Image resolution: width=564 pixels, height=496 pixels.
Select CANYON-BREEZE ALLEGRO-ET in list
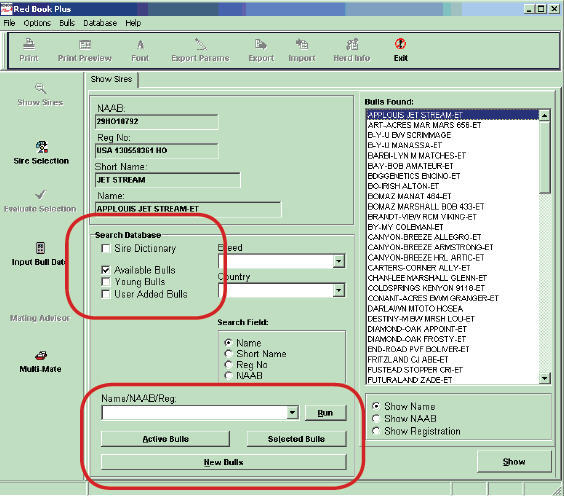tap(452, 237)
